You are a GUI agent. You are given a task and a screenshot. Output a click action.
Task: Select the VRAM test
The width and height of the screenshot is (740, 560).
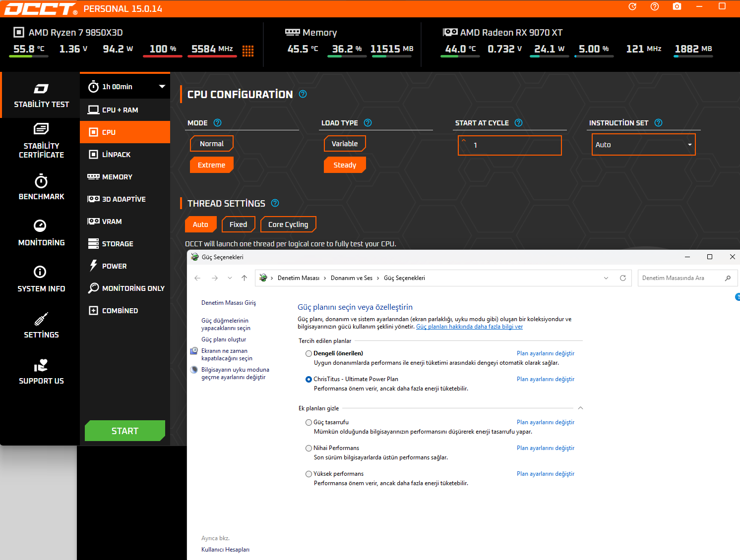click(x=125, y=222)
